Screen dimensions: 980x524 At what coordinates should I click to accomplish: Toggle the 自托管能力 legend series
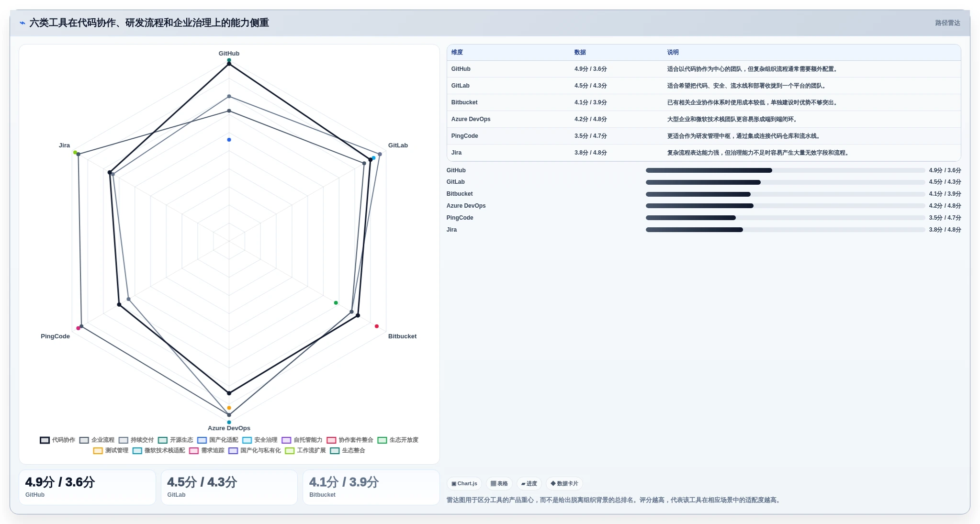(302, 440)
